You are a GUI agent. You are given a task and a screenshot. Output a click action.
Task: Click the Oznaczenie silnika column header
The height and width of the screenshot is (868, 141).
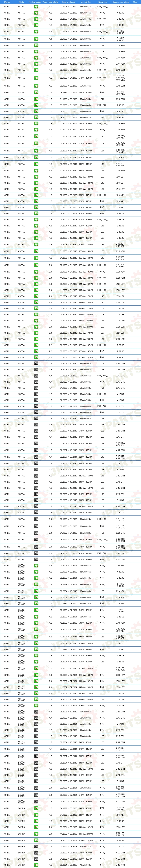120,2
